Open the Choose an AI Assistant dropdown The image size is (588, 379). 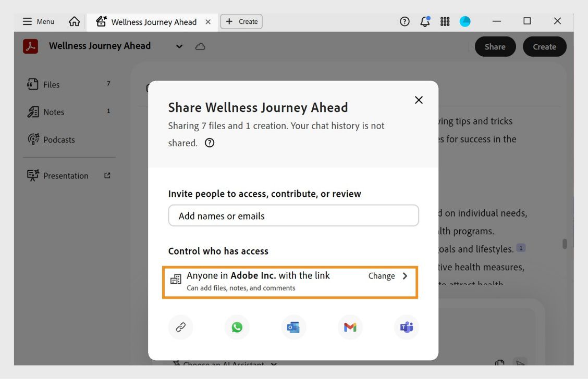[225, 364]
